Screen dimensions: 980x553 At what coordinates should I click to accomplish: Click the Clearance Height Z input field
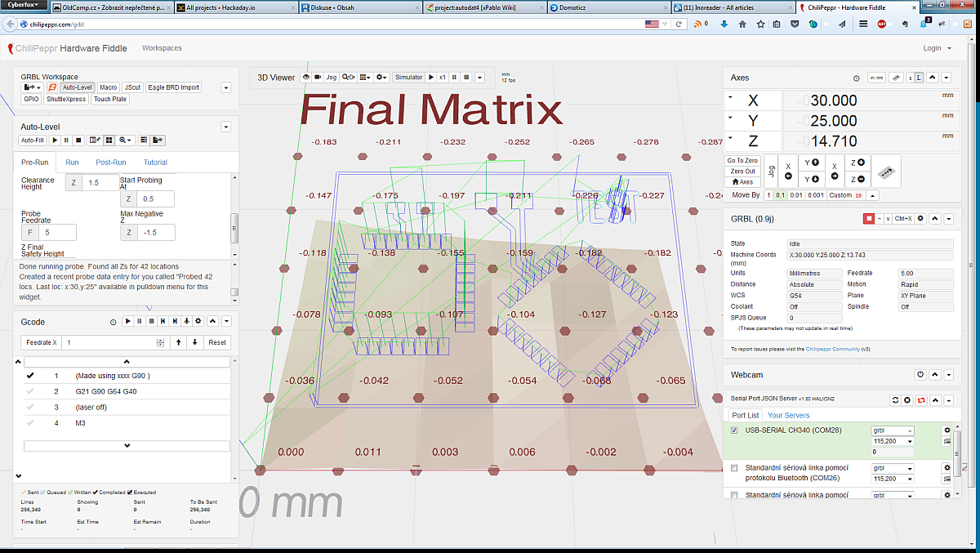100,183
